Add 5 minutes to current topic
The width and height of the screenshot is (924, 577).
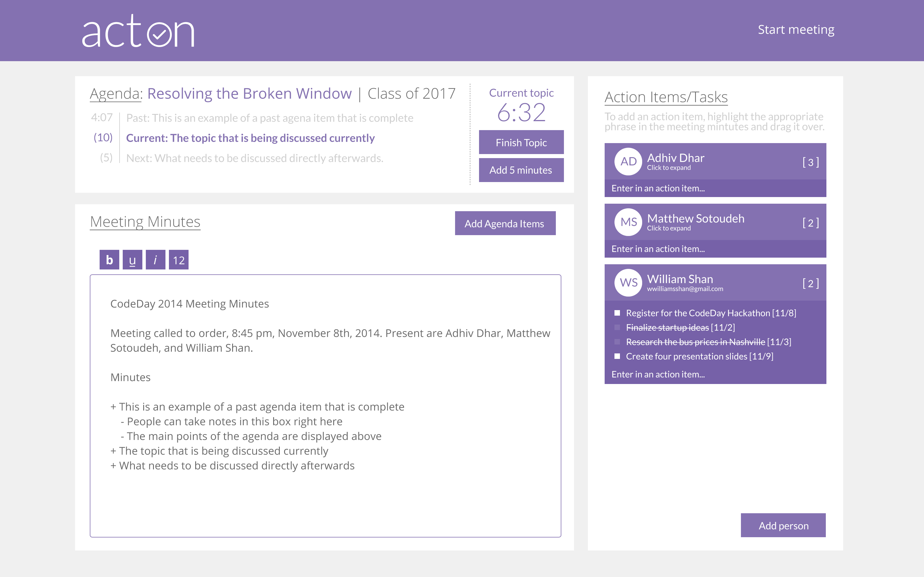(x=521, y=170)
